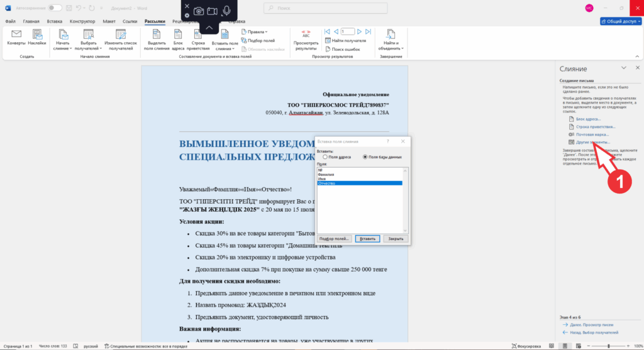Click the Строка приветствия... link in pane
The image size is (644, 350).
596,127
